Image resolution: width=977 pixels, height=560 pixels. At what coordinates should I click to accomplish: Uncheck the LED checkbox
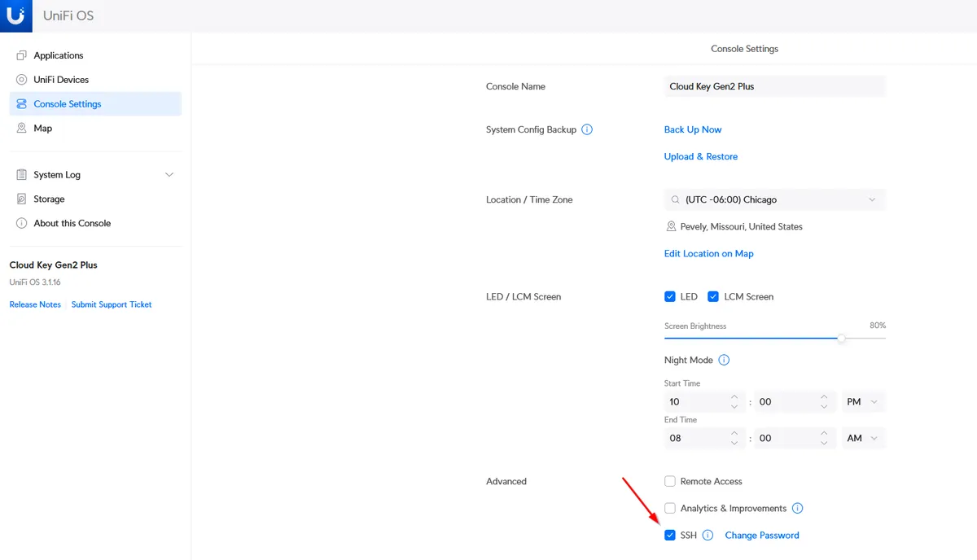(x=670, y=296)
